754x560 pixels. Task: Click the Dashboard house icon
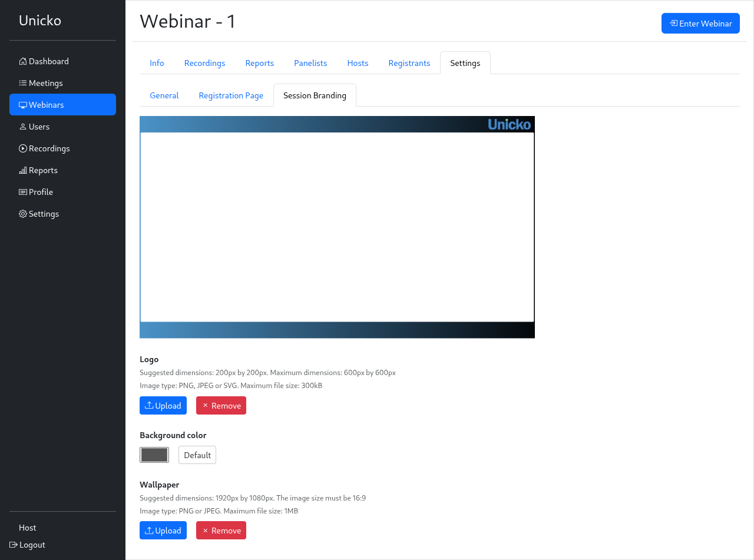tap(23, 61)
